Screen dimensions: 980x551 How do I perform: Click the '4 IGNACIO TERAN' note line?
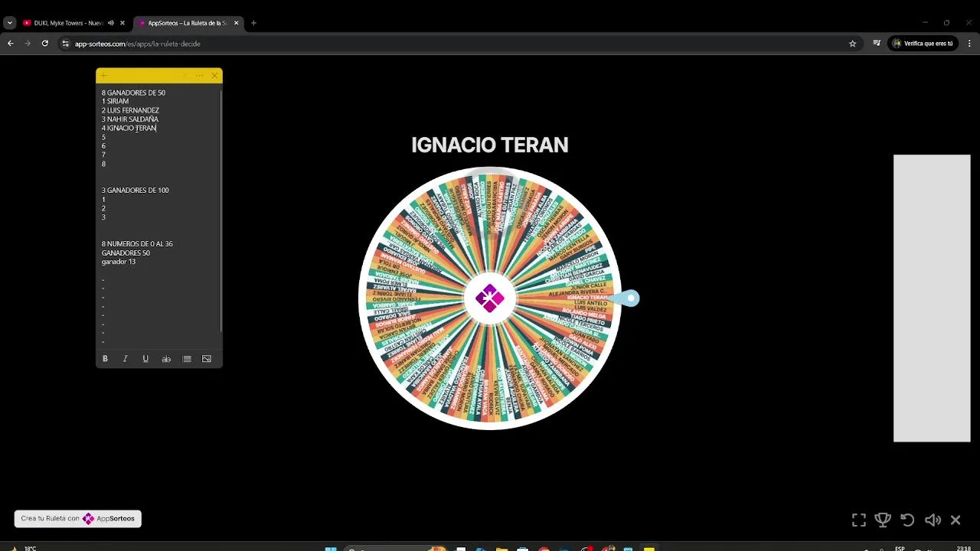[129, 129]
